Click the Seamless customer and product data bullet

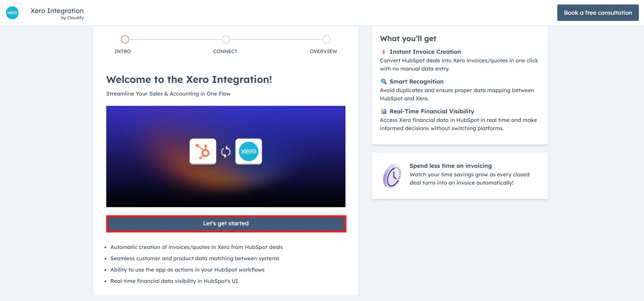(195, 259)
